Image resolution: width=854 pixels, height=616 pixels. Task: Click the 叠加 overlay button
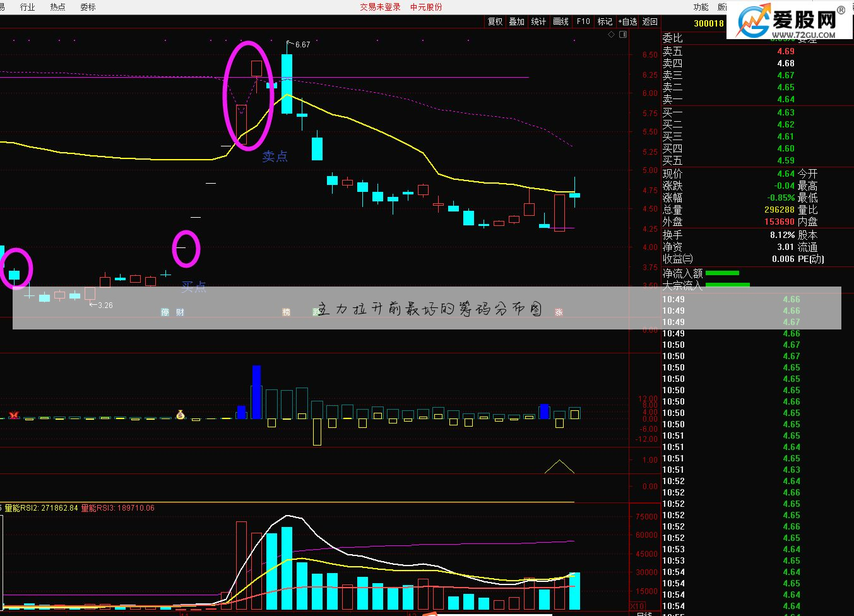tap(517, 21)
